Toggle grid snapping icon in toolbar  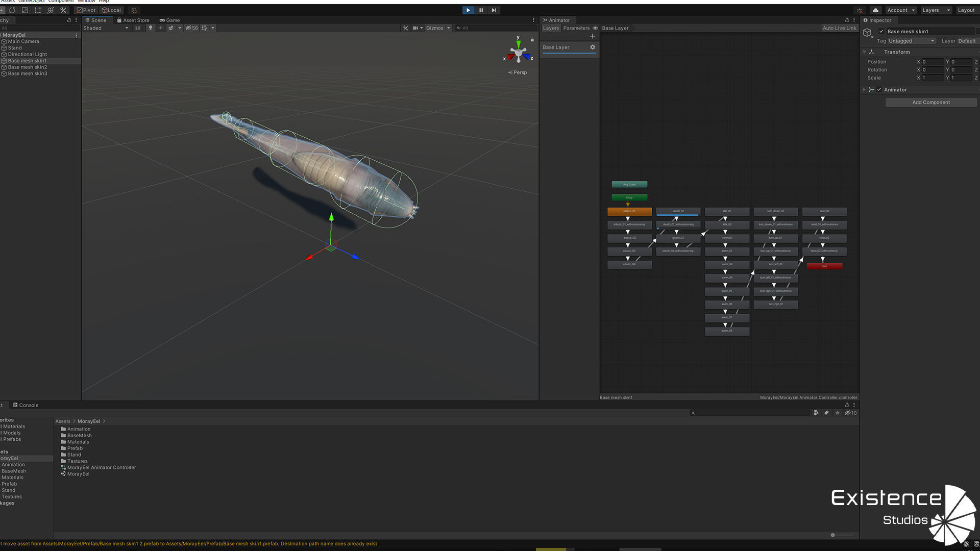134,10
